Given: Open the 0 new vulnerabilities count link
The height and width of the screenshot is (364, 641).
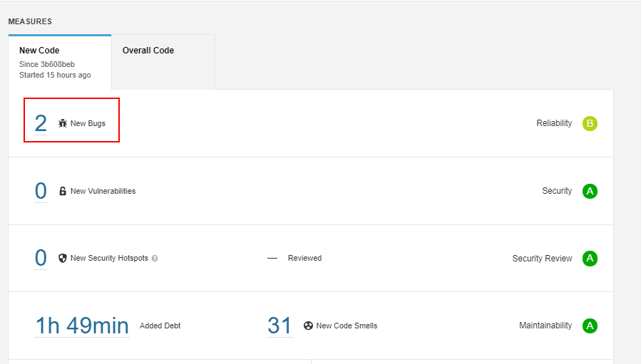Looking at the screenshot, I should click(x=41, y=191).
